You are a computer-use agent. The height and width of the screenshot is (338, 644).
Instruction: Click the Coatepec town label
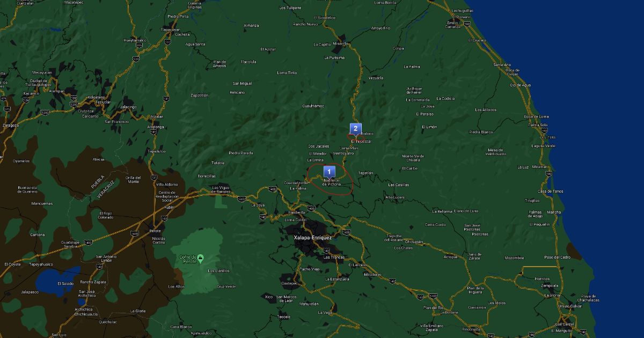coord(289,283)
